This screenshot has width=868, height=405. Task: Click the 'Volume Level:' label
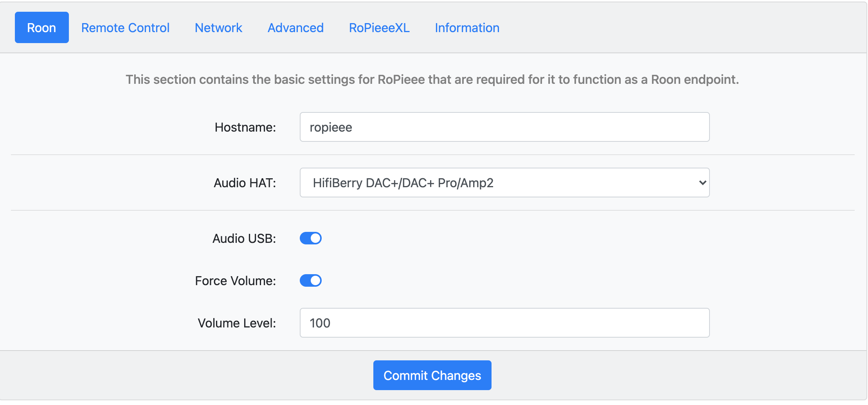click(x=237, y=323)
